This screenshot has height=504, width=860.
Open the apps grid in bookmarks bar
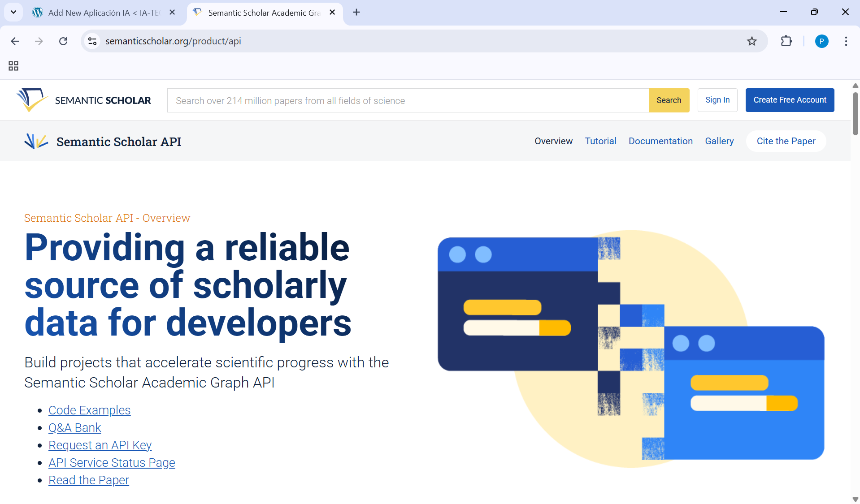[13, 66]
